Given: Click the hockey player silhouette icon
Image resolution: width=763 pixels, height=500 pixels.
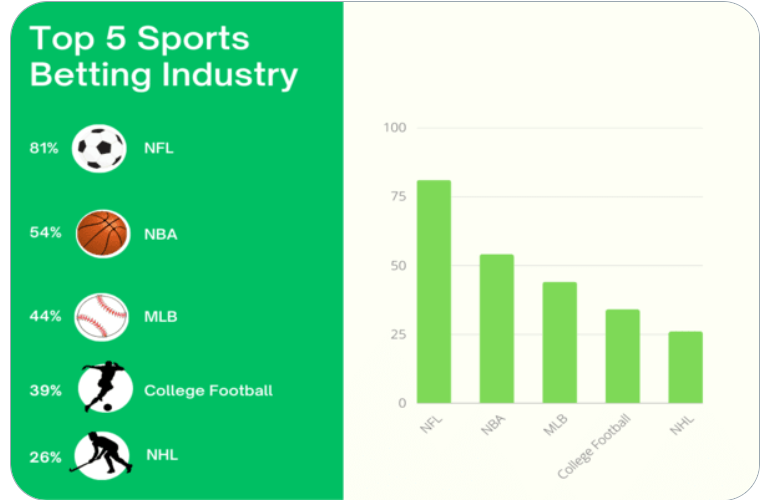Looking at the screenshot, I should point(102,453).
